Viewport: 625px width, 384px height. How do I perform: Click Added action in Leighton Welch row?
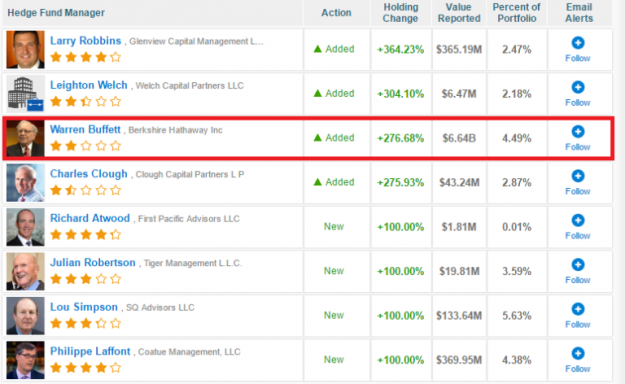click(x=334, y=93)
